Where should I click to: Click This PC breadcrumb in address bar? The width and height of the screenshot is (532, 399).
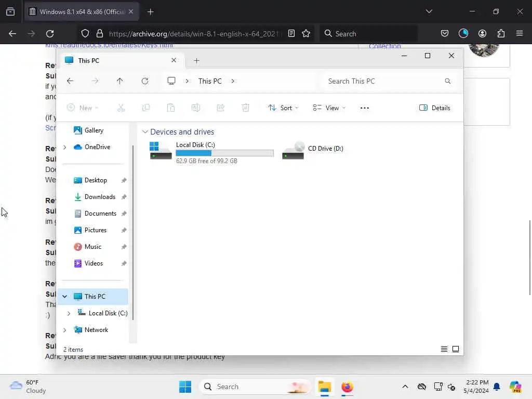tap(210, 81)
